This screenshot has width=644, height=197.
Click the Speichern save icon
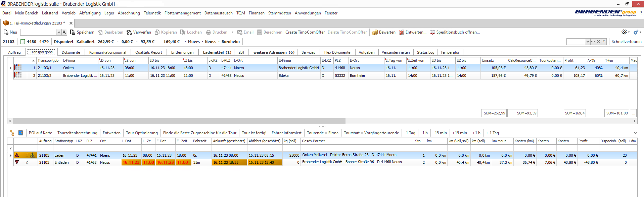[73, 32]
